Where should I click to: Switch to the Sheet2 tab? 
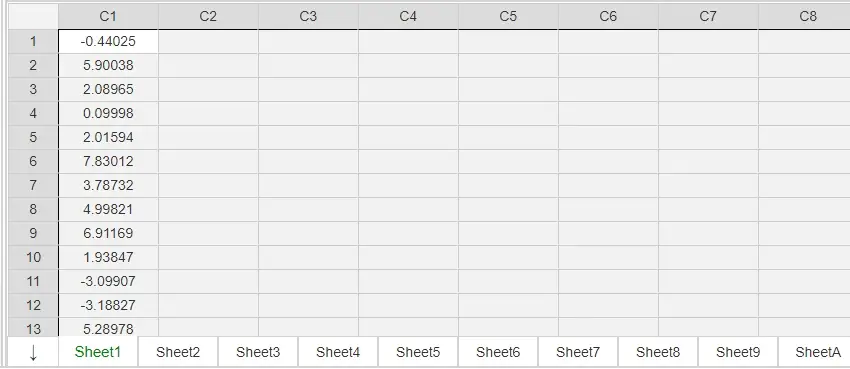pyautogui.click(x=178, y=352)
